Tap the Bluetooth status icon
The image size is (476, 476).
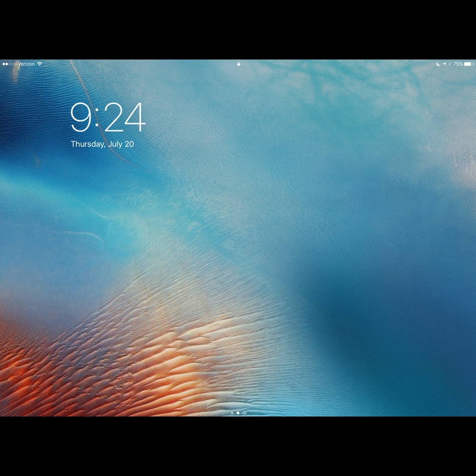450,64
